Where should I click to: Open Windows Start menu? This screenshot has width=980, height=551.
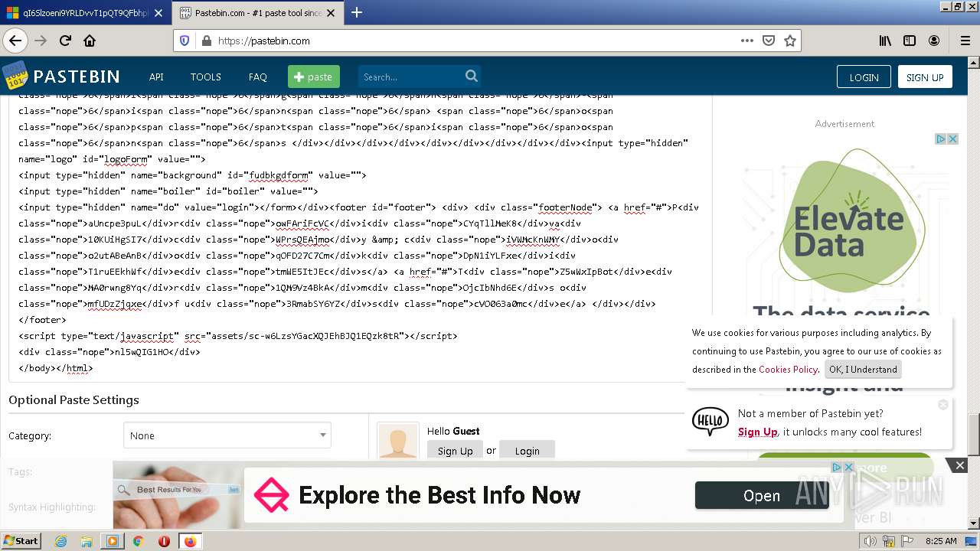point(21,541)
